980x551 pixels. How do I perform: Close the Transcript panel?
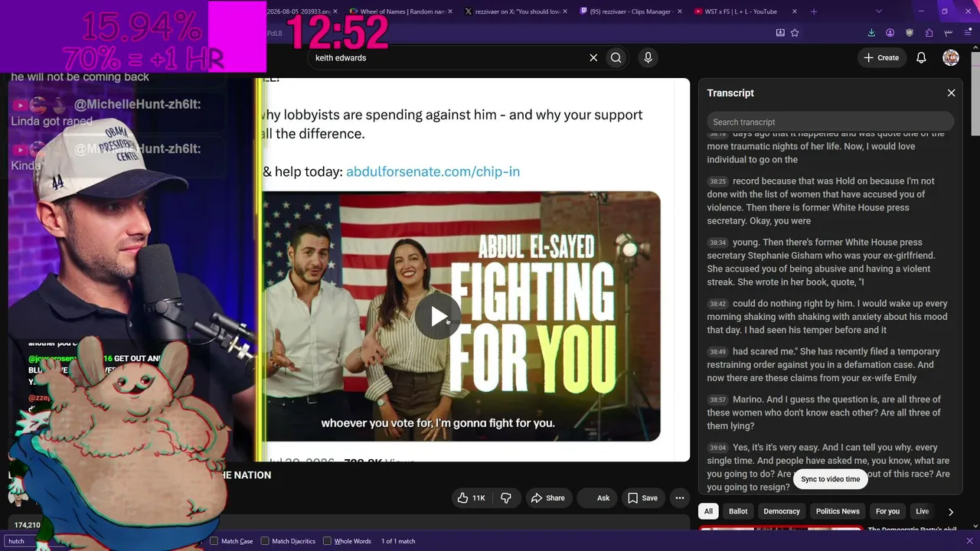pos(951,93)
